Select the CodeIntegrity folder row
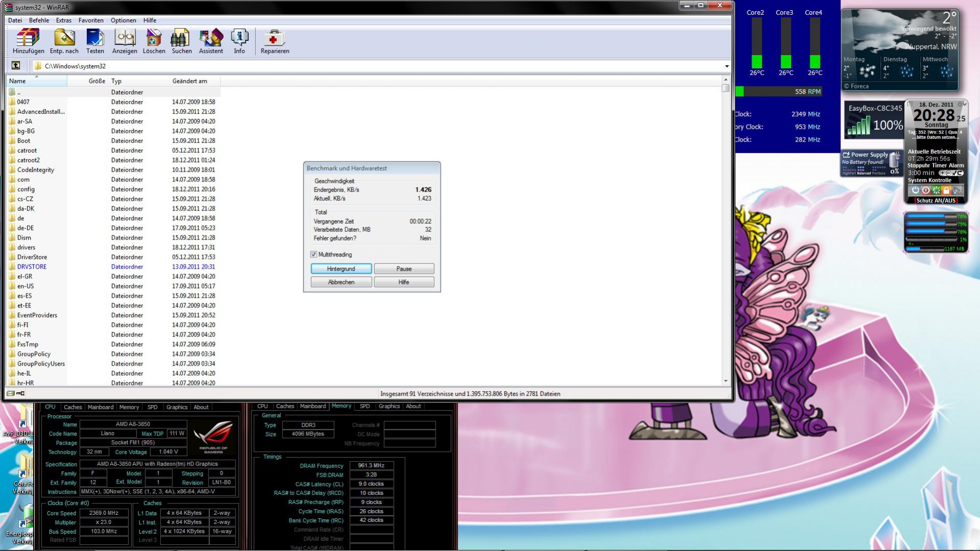Screen dimensions: 980x551 113,170
